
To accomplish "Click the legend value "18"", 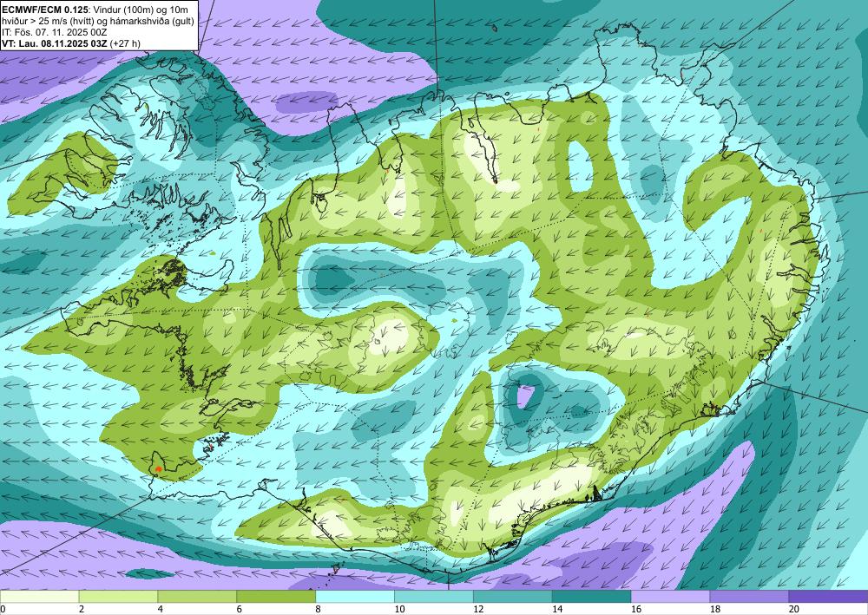I will (714, 609).
